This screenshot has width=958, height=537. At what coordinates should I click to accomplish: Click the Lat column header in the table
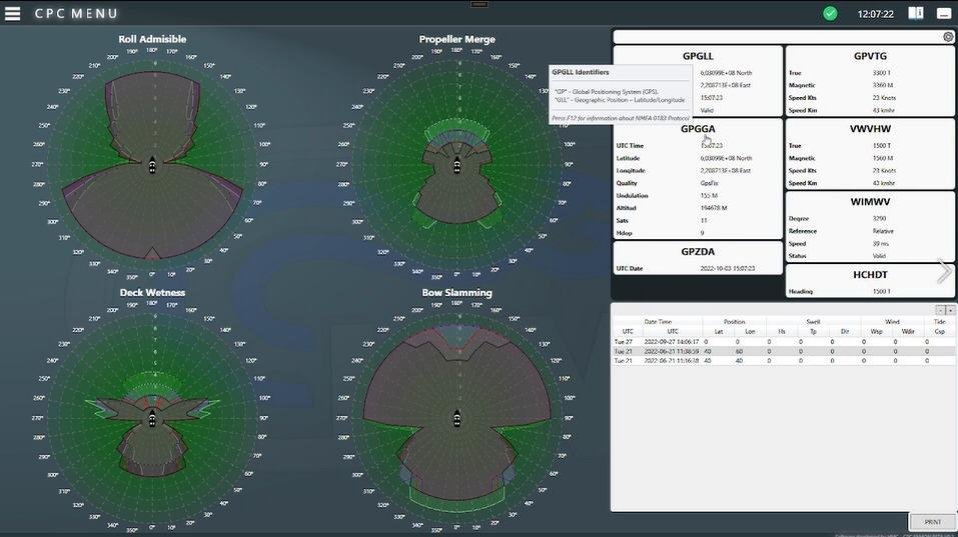pyautogui.click(x=718, y=332)
